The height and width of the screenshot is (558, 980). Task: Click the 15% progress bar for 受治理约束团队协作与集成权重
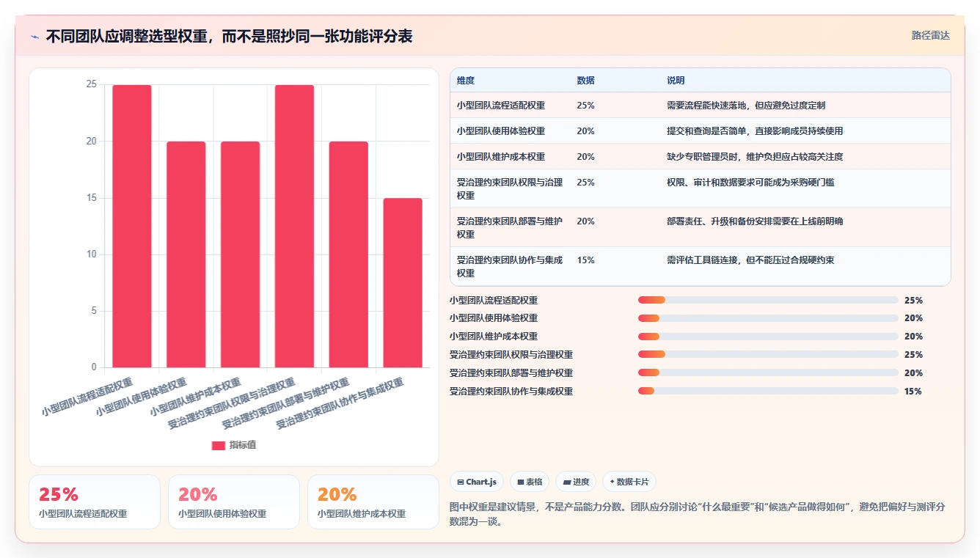[x=768, y=392]
